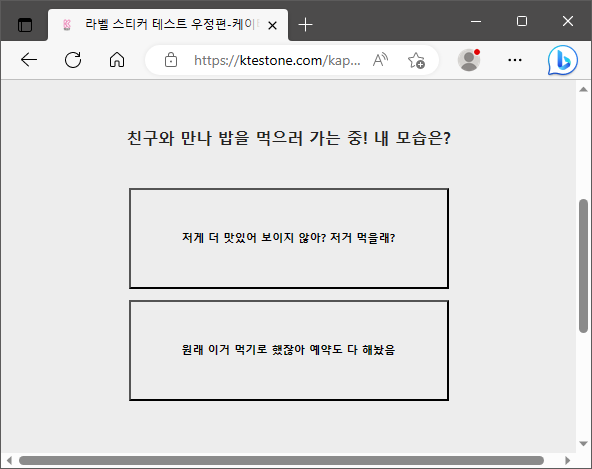Refresh the current page

(73, 60)
